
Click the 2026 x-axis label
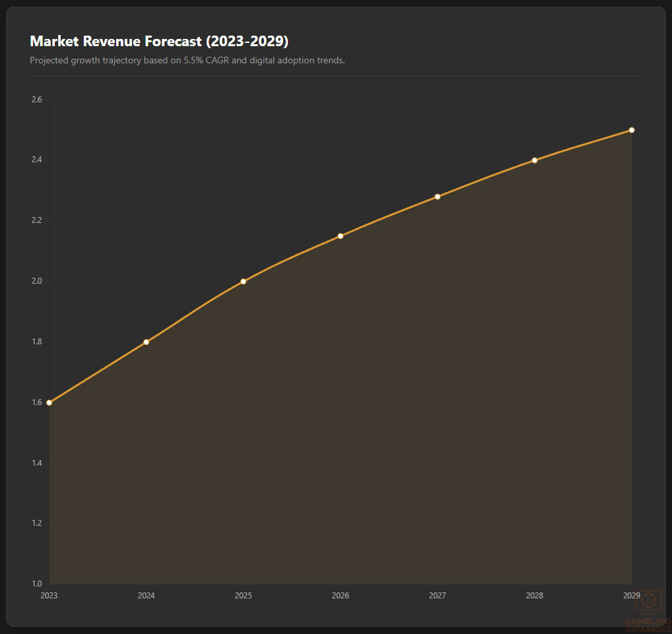pyautogui.click(x=341, y=596)
